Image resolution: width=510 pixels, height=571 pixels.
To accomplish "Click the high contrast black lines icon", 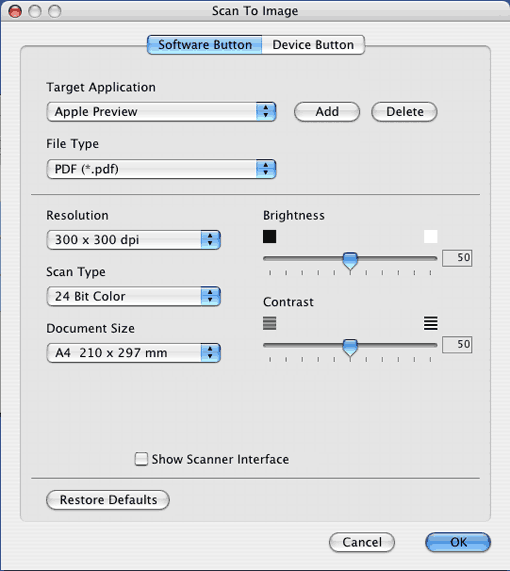I will [431, 323].
